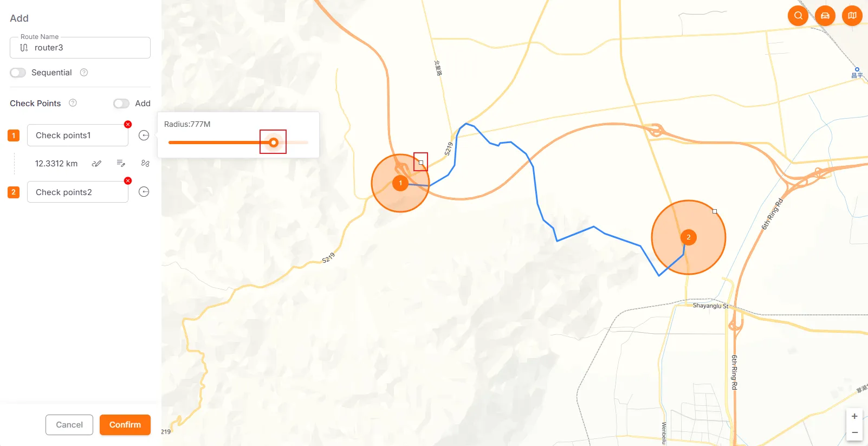The height and width of the screenshot is (446, 868).
Task: Click the link-style icon beside 12.3312 km
Action: pyautogui.click(x=97, y=164)
